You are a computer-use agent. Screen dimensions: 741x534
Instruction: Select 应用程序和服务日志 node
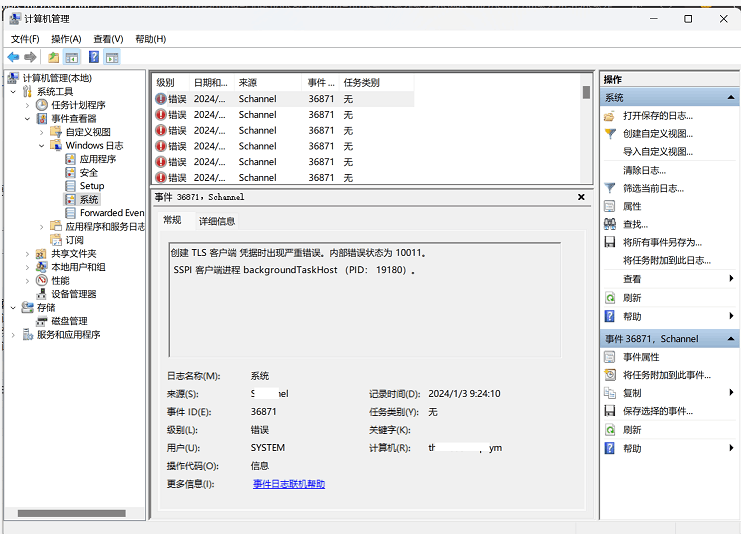105,226
